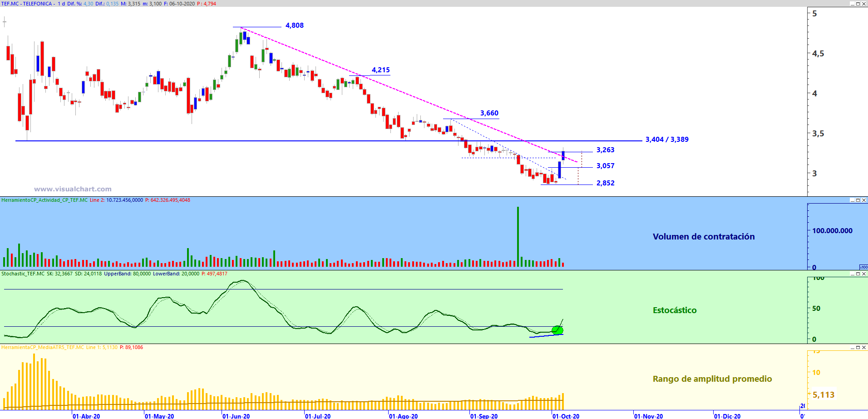Select the 3,263 price target label
The image size is (868, 419).
pyautogui.click(x=606, y=150)
